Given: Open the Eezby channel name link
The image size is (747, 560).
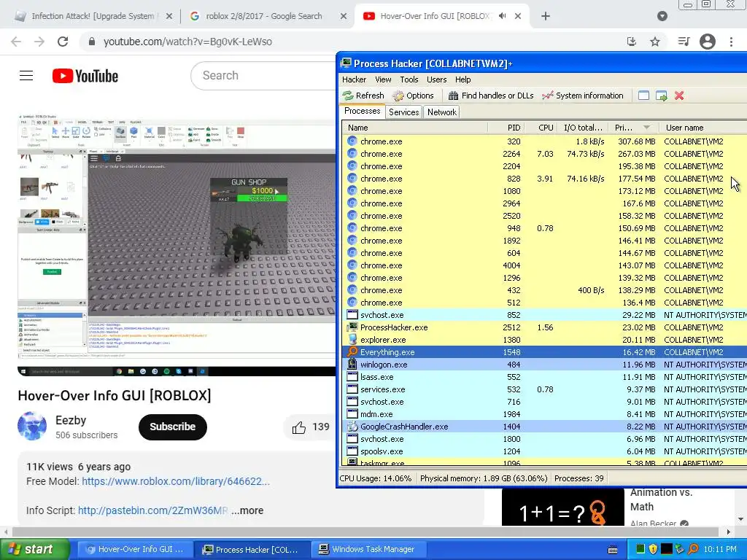Looking at the screenshot, I should pos(71,421).
